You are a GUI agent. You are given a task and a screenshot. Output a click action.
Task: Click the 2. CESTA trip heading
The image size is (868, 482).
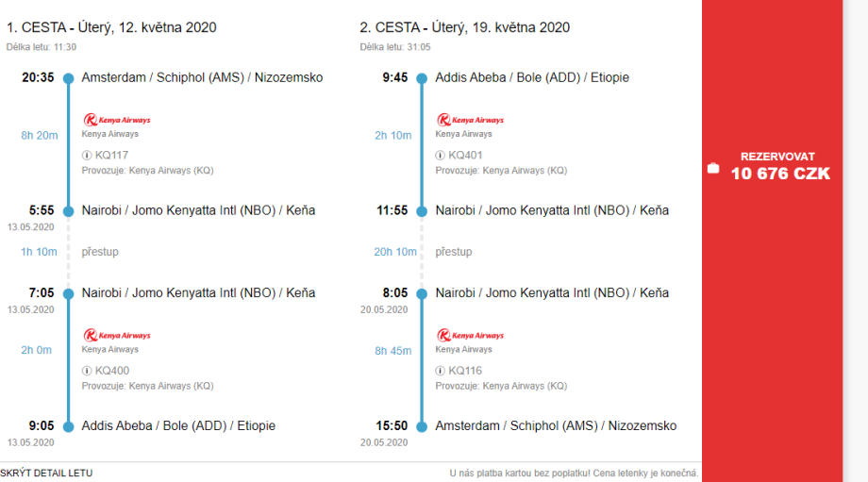coord(464,27)
